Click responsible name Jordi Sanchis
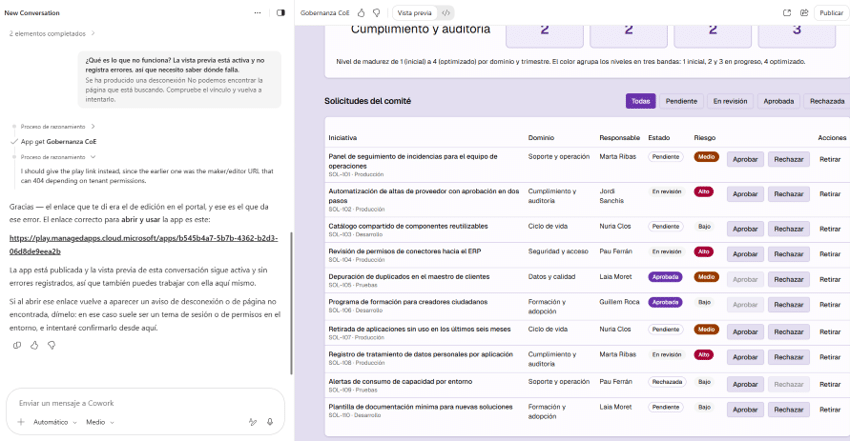This screenshot has height=441, width=850. [x=611, y=196]
